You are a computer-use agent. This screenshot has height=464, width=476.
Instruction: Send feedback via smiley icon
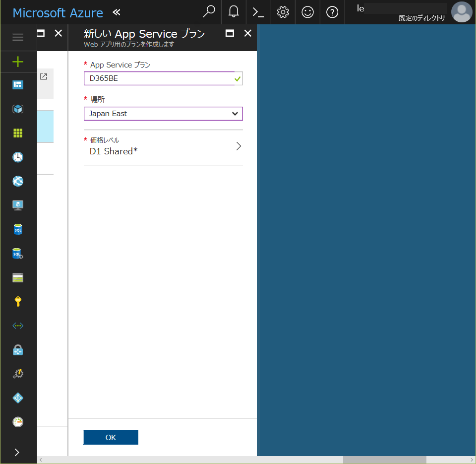click(307, 12)
